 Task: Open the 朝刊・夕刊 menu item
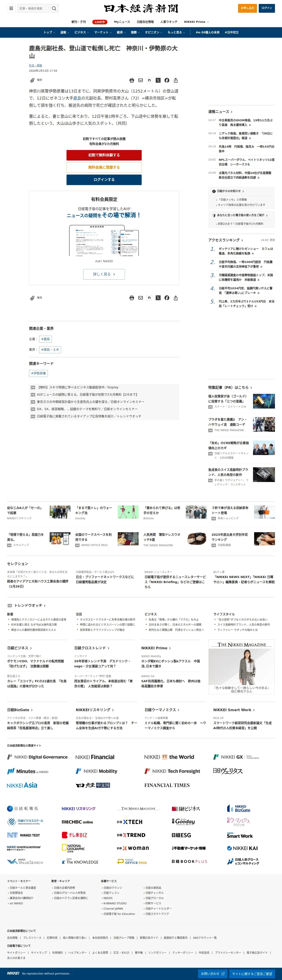(78, 22)
